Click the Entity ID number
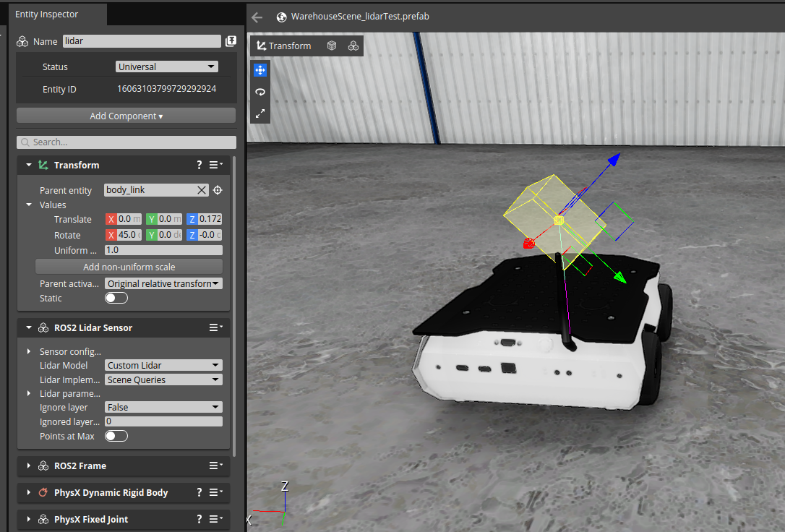 click(167, 89)
